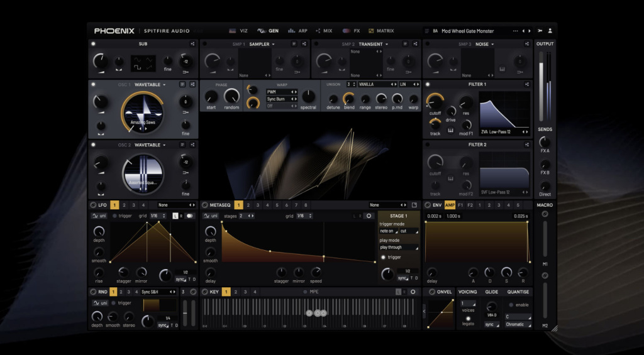Image resolution: width=644 pixels, height=355 pixels.
Task: Select the envelope F1 button
Action: click(460, 205)
